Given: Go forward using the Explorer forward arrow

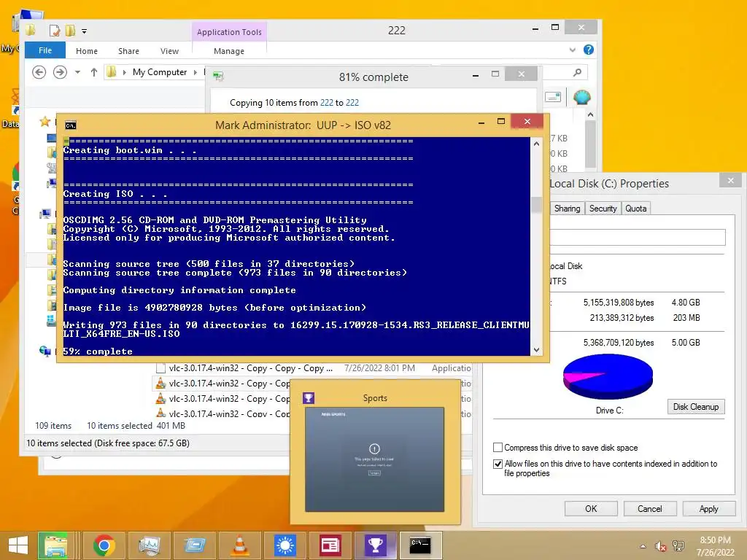Looking at the screenshot, I should 60,72.
